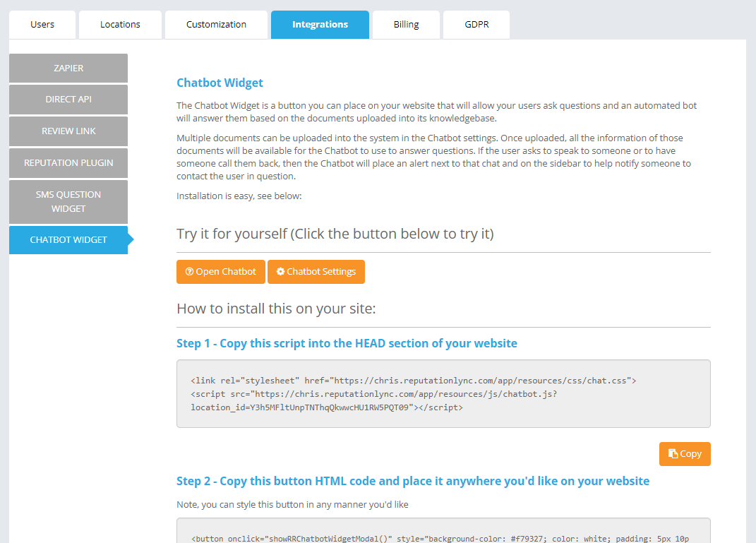Click the Step 2 button HTML code block
Screen dimensions: 756x543
click(443, 533)
